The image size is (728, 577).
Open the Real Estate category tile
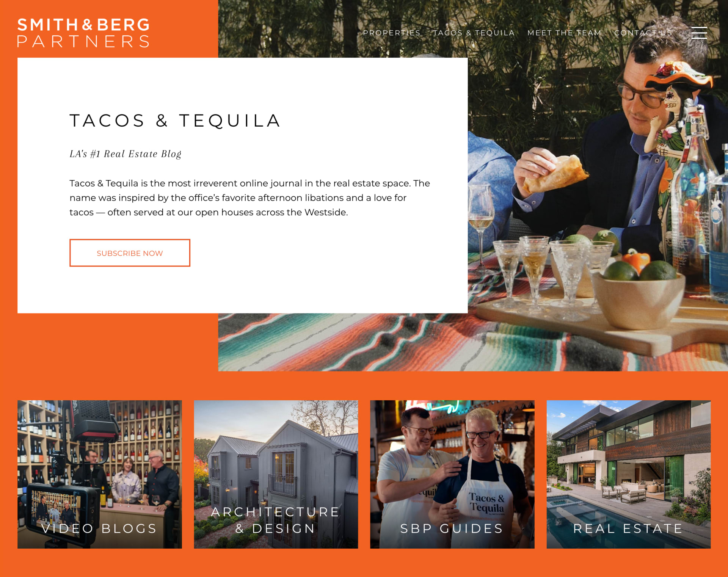tap(629, 474)
